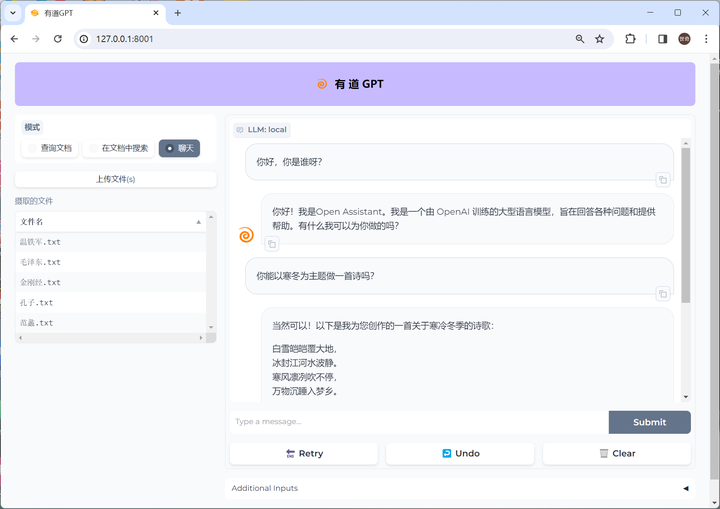Viewport: 720px width, 509px height.
Task: Click the chat scroll down arrow
Action: point(686,397)
